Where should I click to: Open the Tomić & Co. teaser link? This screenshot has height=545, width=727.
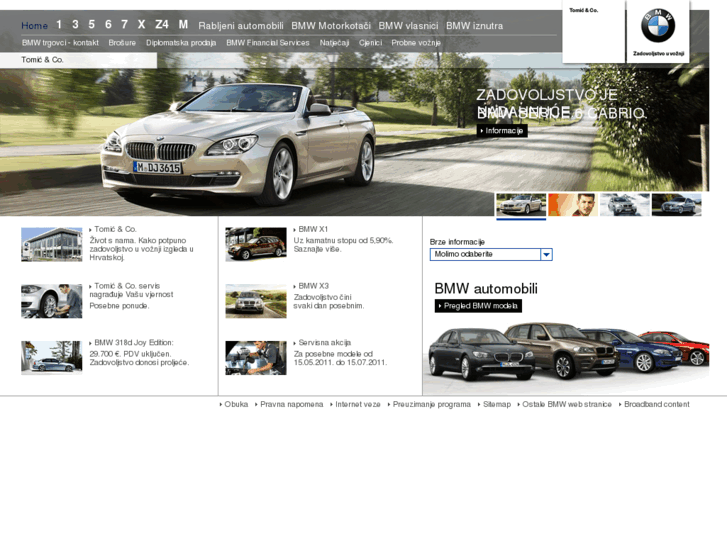(115, 229)
